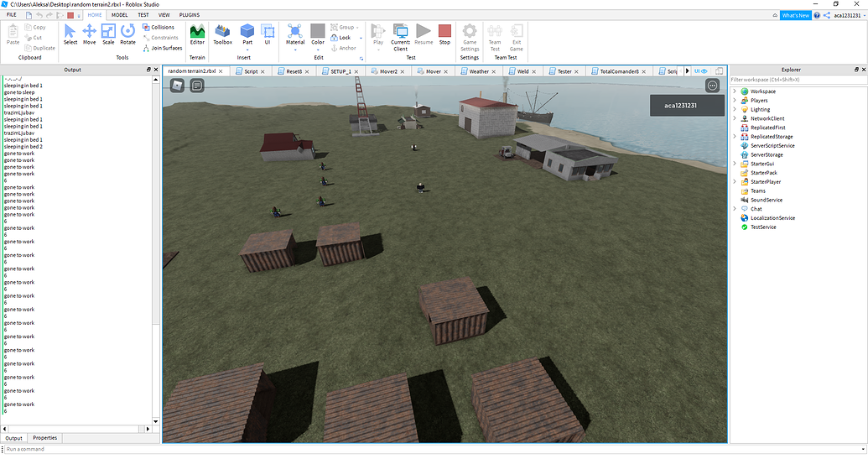The image size is (868, 459).
Task: Close the Explorer panel
Action: pyautogui.click(x=864, y=70)
